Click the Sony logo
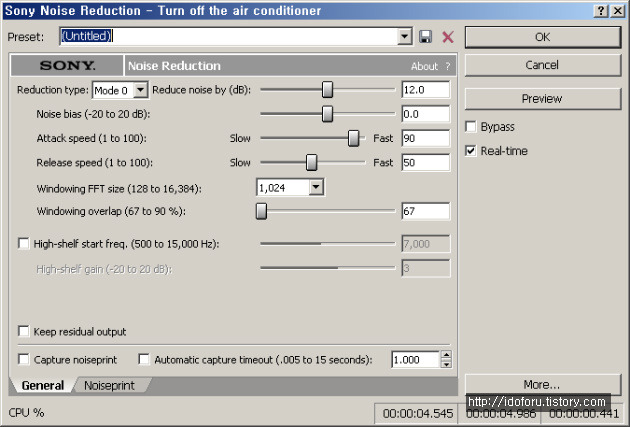This screenshot has width=630, height=427. pyautogui.click(x=67, y=65)
